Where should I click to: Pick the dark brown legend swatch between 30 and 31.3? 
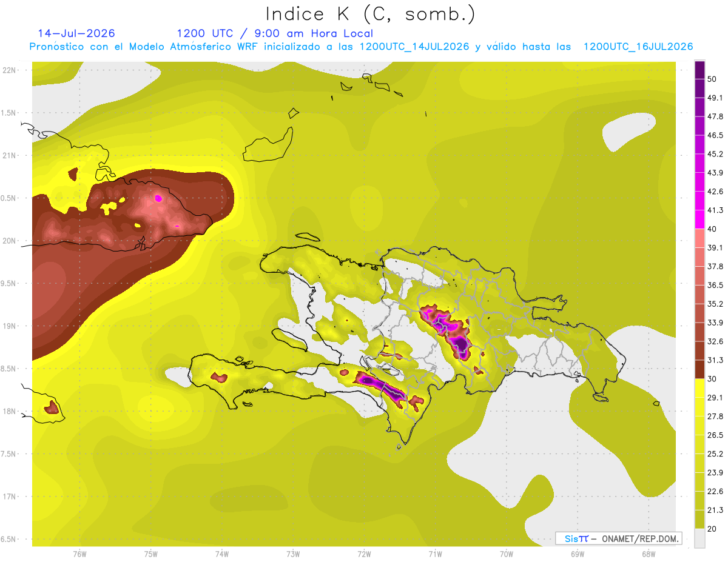(x=699, y=369)
